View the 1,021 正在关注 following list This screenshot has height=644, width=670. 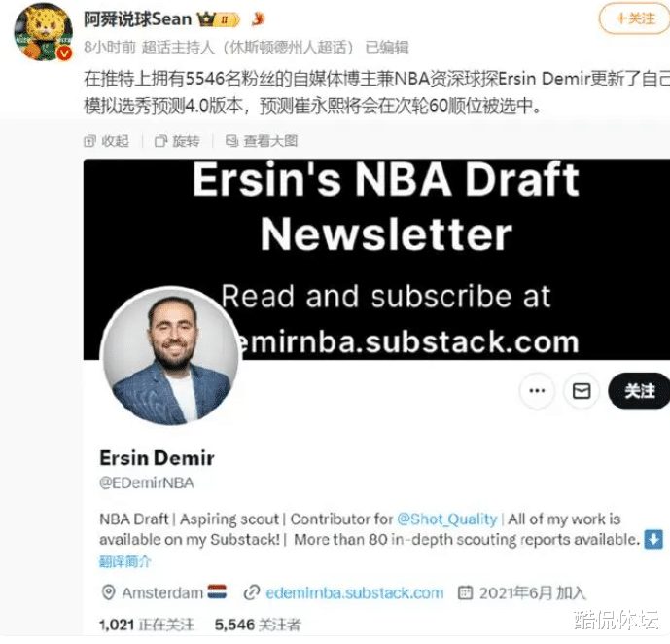tap(147, 625)
